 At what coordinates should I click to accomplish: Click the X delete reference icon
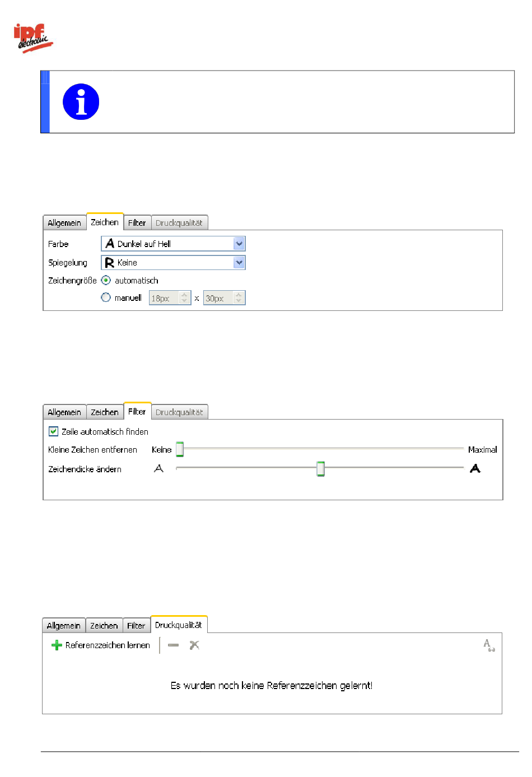point(194,645)
